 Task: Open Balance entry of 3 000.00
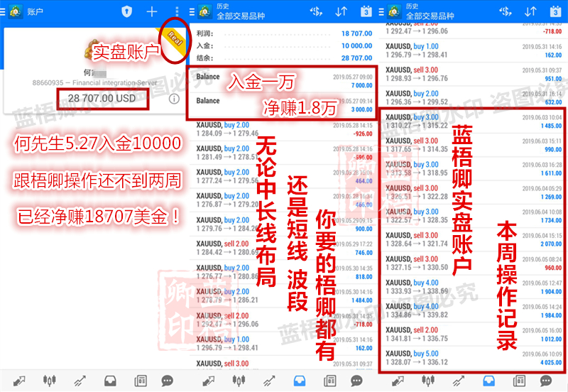pos(284,104)
